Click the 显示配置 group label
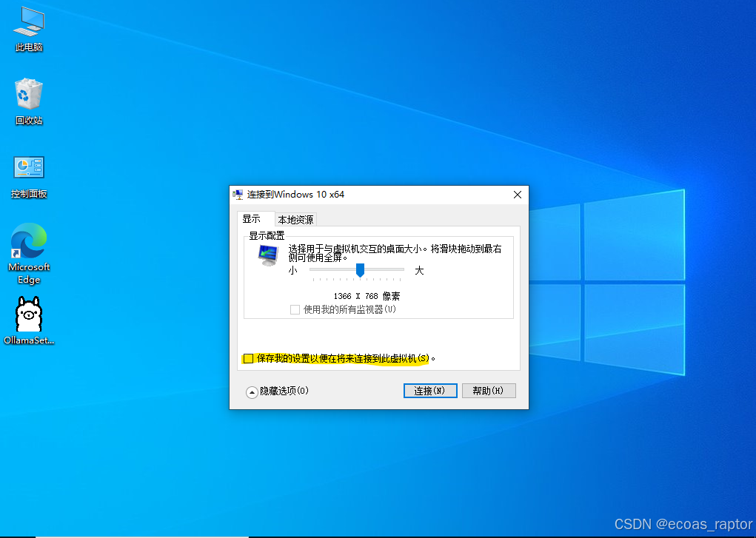The height and width of the screenshot is (538, 756). (267, 236)
